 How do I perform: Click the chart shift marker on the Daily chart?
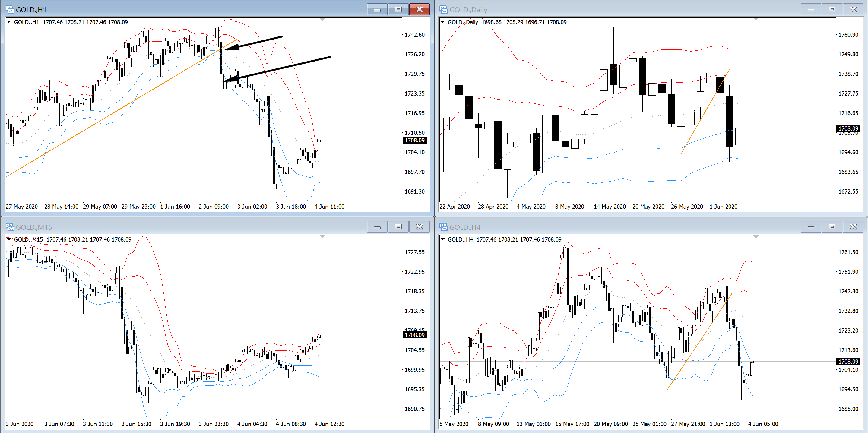tap(756, 19)
